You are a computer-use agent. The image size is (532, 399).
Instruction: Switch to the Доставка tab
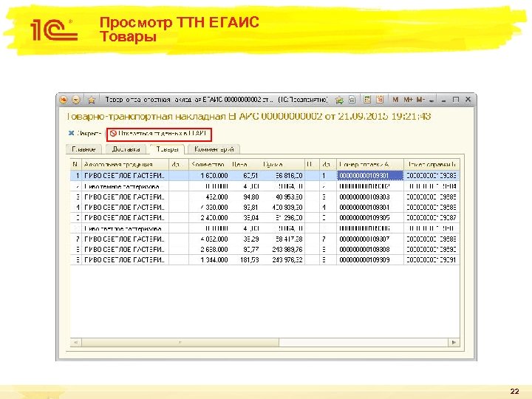[x=126, y=149]
